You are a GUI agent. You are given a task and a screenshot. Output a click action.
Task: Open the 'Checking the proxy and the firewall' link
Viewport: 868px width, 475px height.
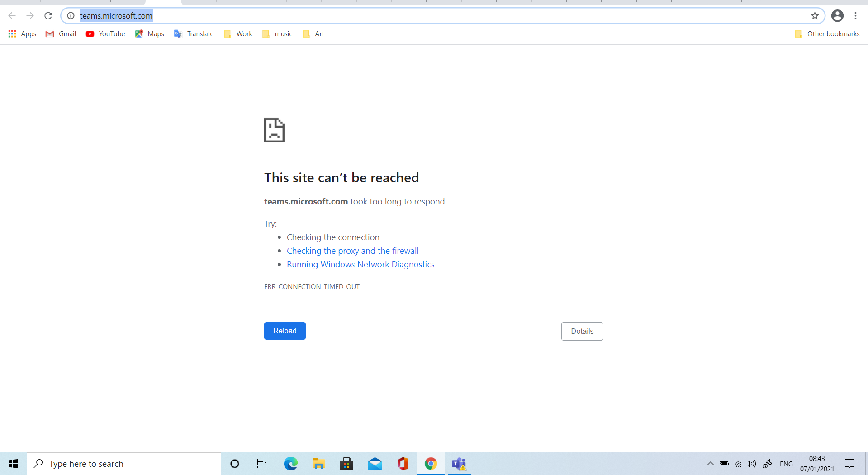click(x=353, y=251)
